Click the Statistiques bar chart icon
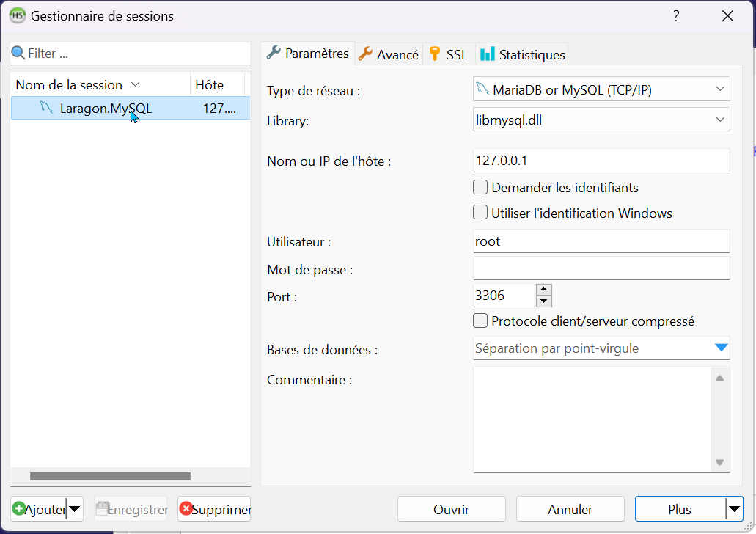 click(487, 54)
